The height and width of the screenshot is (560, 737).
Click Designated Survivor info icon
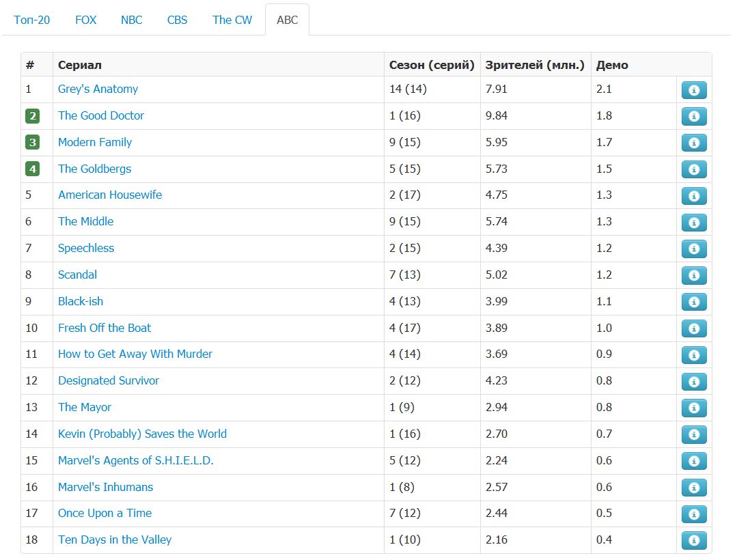tap(694, 382)
